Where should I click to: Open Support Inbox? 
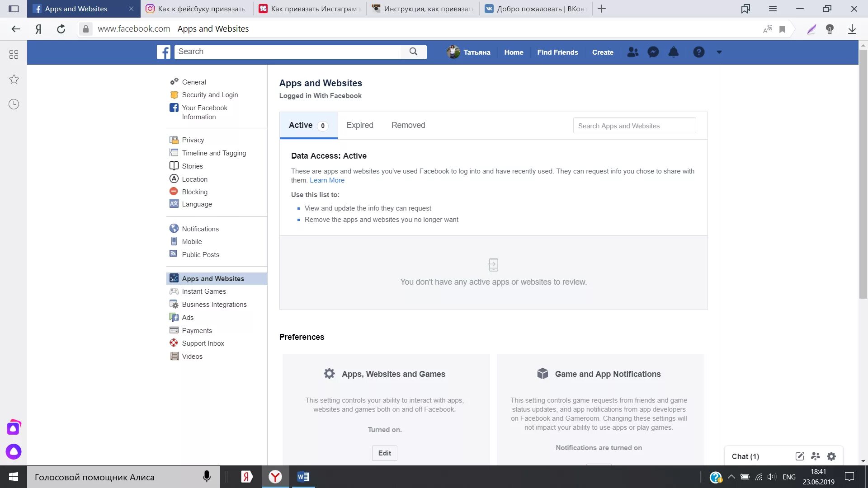(203, 343)
